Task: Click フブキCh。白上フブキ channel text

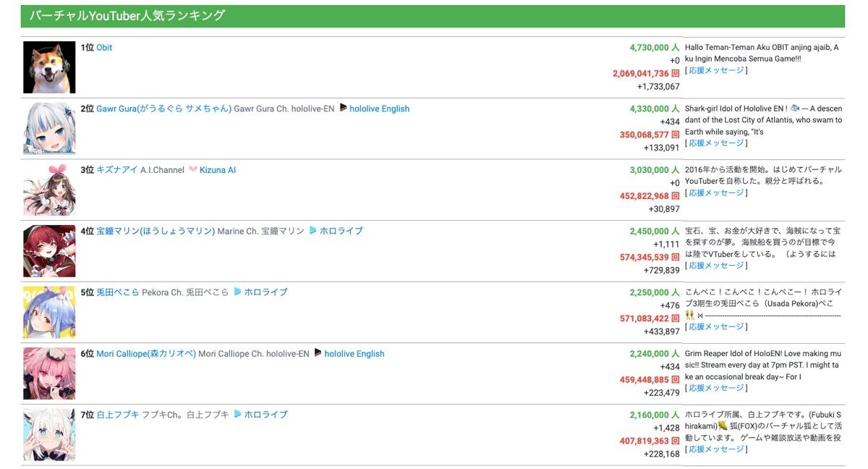Action: 185,415
